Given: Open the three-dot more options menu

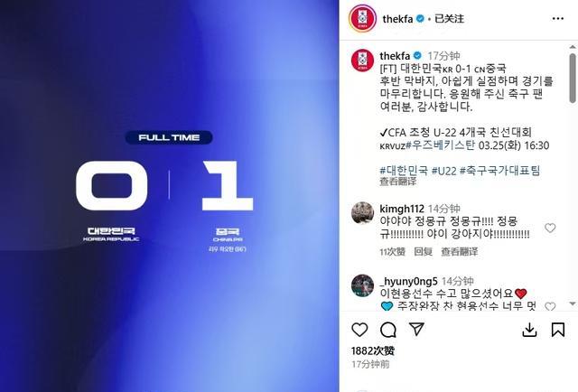Looking at the screenshot, I should coord(558,19).
